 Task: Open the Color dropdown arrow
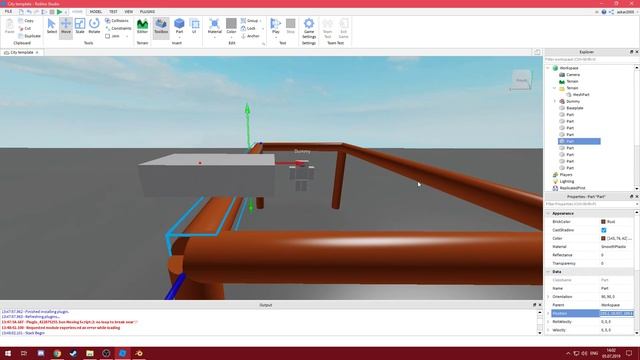click(x=231, y=38)
